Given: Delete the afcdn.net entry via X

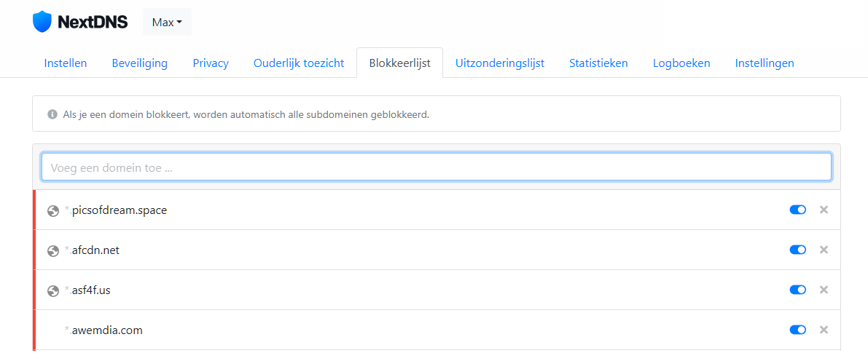Looking at the screenshot, I should pos(824,250).
